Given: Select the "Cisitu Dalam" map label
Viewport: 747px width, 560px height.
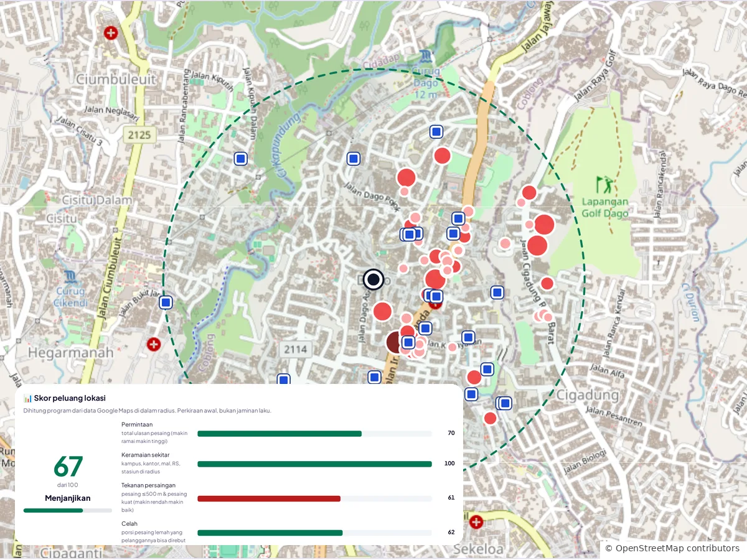Looking at the screenshot, I should [x=97, y=200].
